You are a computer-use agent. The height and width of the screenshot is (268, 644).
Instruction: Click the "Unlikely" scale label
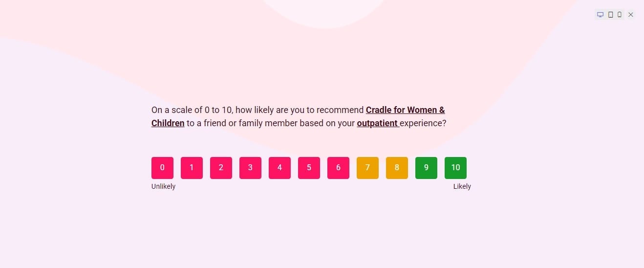point(163,186)
